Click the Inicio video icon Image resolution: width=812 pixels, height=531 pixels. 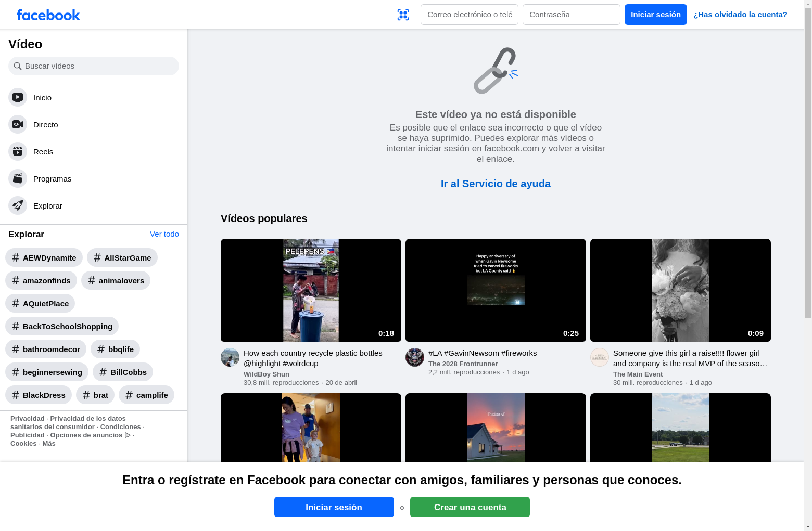click(18, 97)
